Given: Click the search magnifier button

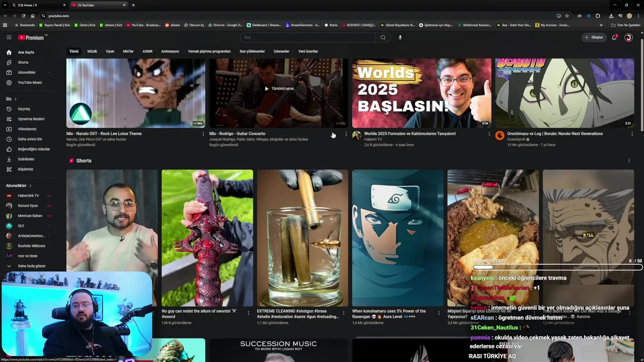Looking at the screenshot, I should point(383,37).
